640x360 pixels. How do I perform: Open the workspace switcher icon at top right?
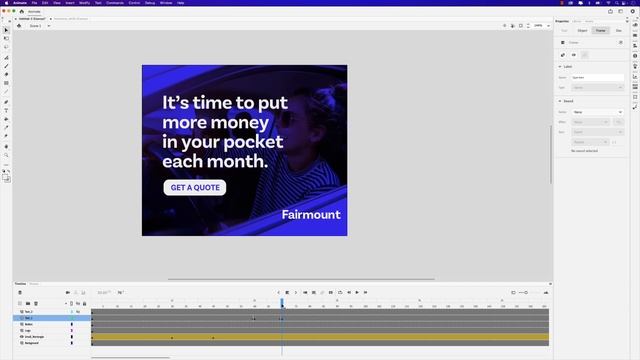tap(620, 11)
